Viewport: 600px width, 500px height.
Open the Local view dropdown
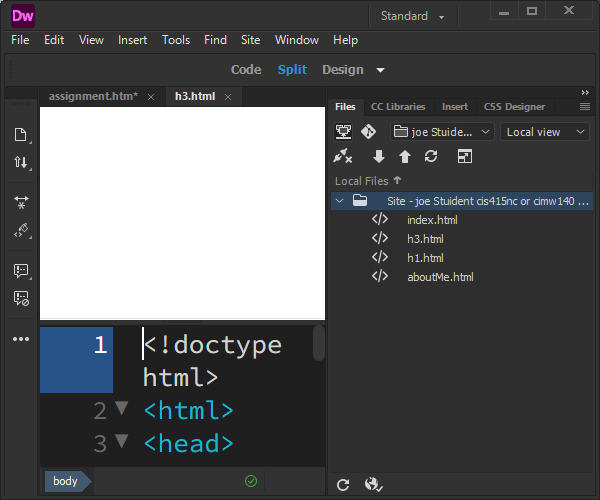[545, 132]
